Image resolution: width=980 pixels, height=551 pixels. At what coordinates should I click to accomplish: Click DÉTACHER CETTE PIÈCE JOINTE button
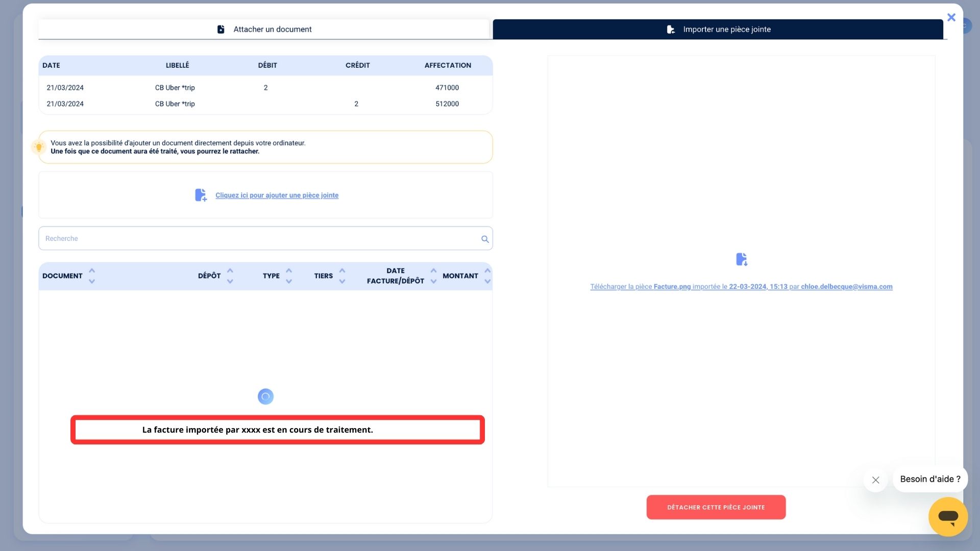(716, 507)
